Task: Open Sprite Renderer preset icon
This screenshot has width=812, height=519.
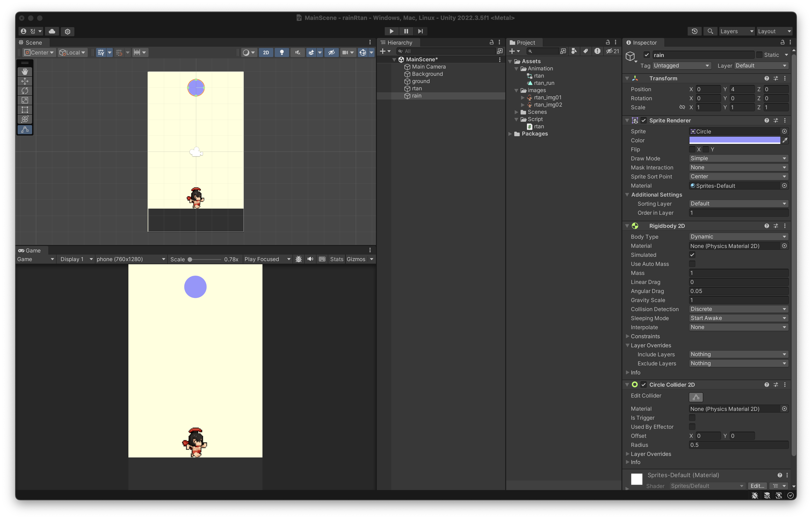Action: click(776, 120)
